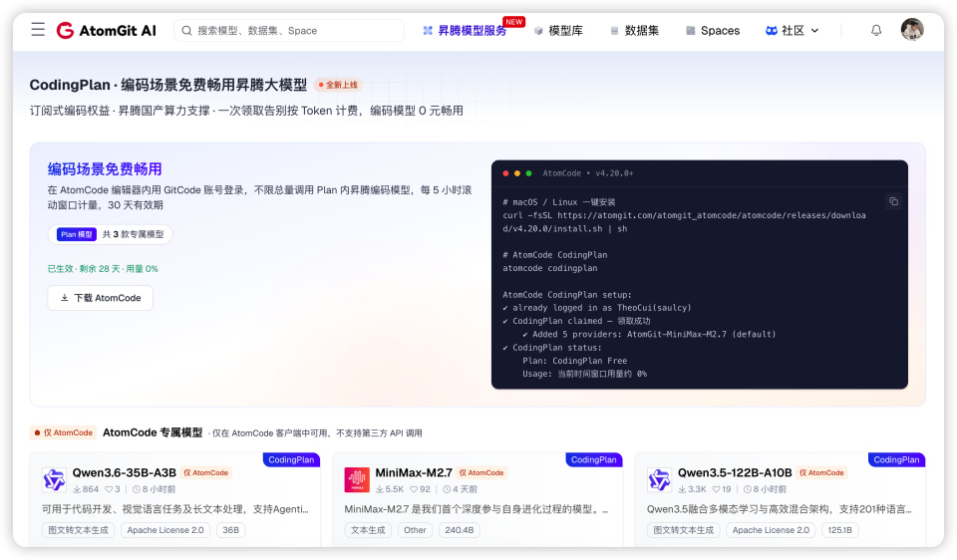Open the Qwen3.5-122B-A10B model card
This screenshot has width=957, height=560.
pos(780,499)
